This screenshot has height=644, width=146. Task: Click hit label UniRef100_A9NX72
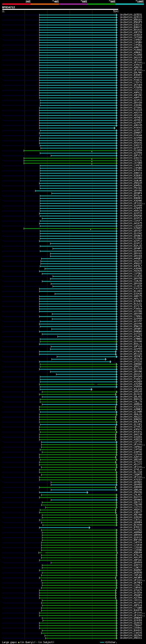pos(131,48)
